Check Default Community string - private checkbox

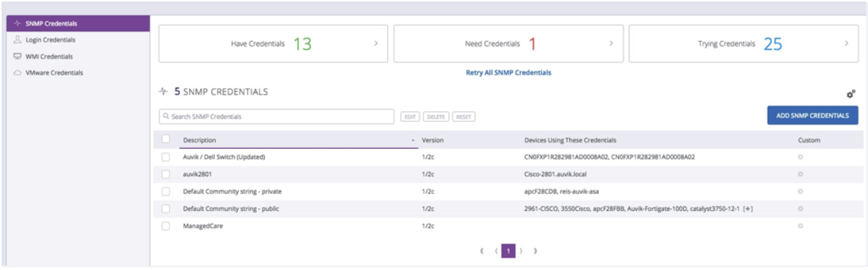[x=166, y=191]
